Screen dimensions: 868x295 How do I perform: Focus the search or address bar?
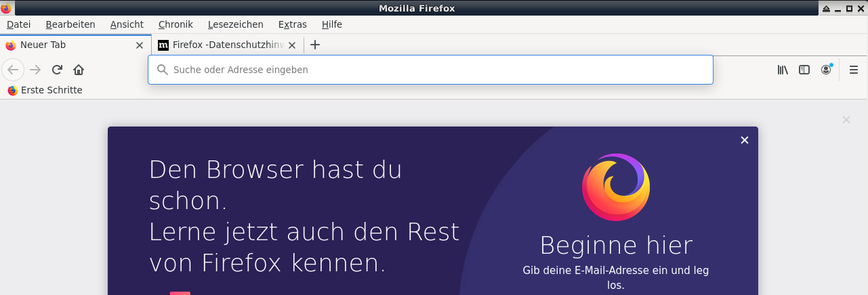(430, 70)
